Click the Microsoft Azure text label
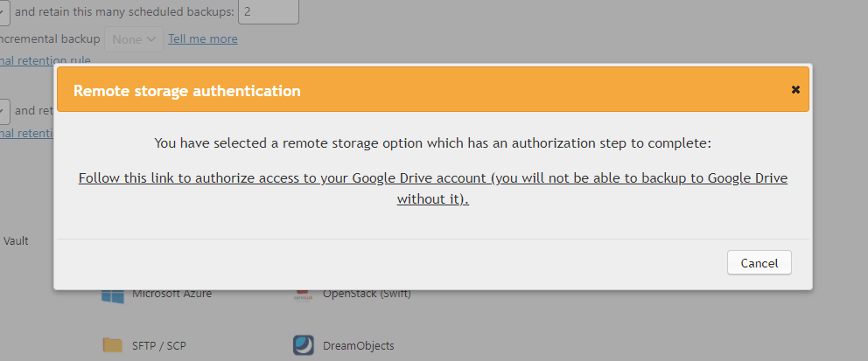The width and height of the screenshot is (868, 361). coord(171,294)
